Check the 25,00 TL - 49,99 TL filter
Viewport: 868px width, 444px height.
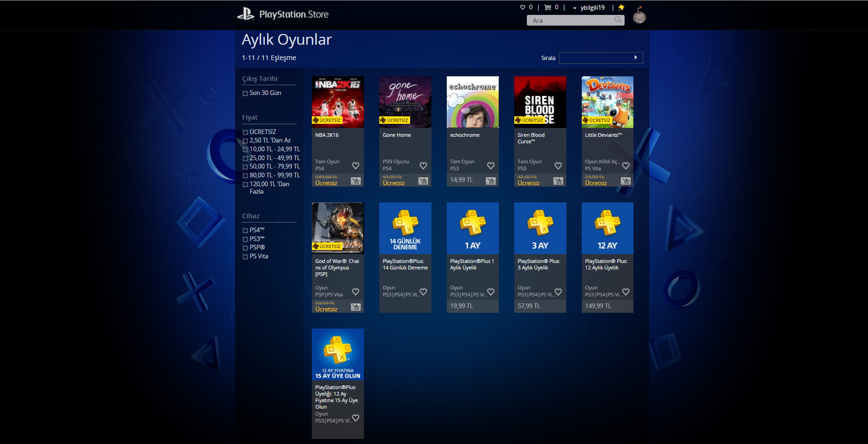245,158
